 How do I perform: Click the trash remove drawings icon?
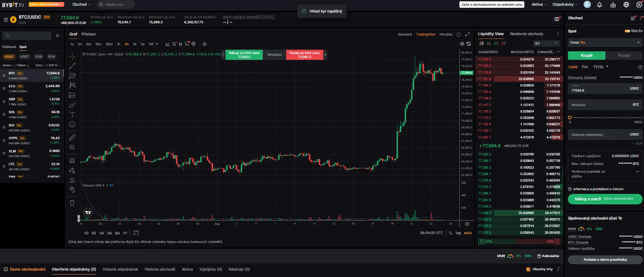click(x=72, y=203)
